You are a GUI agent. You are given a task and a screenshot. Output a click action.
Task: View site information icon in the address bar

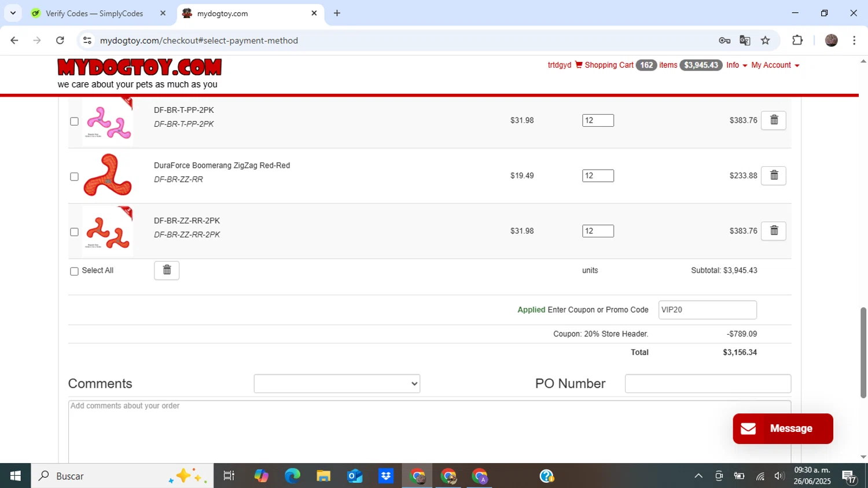coord(87,41)
